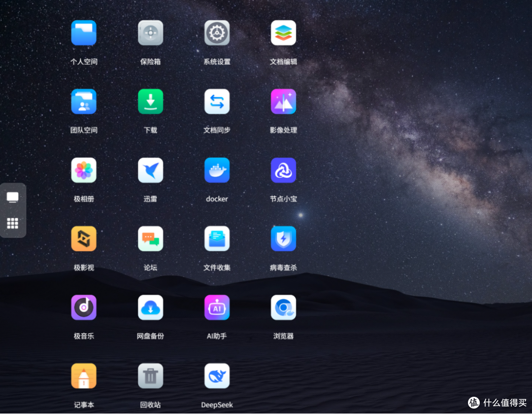Open the 回收站 trash bin

coord(150,377)
